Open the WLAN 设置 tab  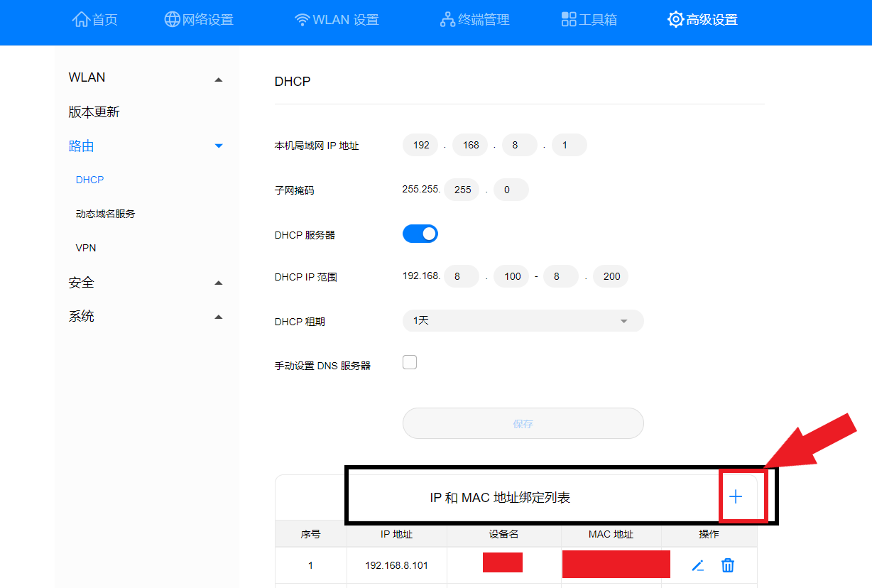click(x=337, y=20)
